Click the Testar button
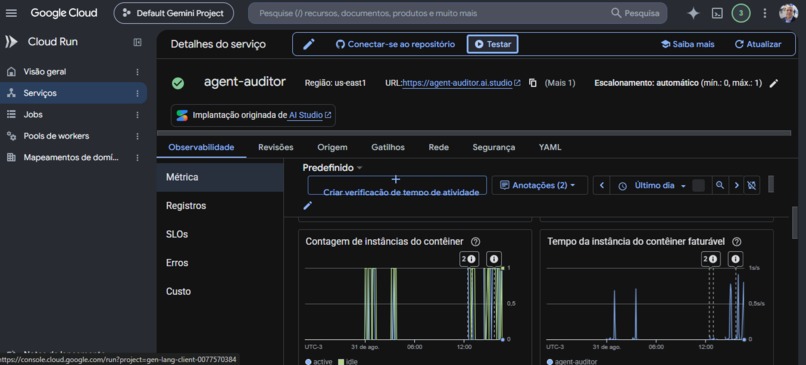806x365 pixels. (x=492, y=44)
